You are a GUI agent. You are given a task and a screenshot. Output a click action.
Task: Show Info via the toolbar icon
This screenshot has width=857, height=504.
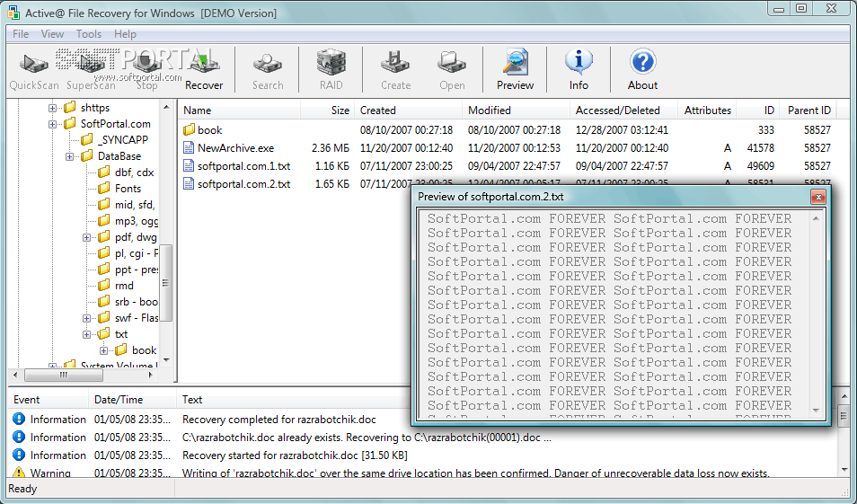(x=579, y=62)
